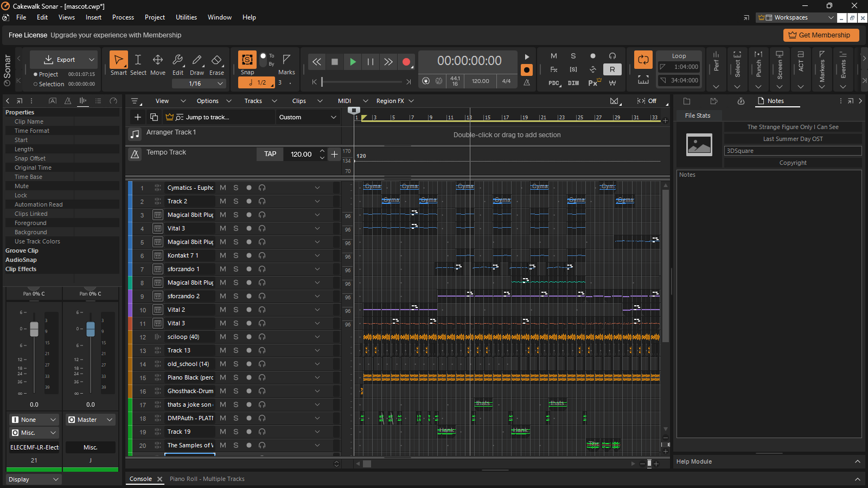Choose the Select tool

(x=138, y=63)
